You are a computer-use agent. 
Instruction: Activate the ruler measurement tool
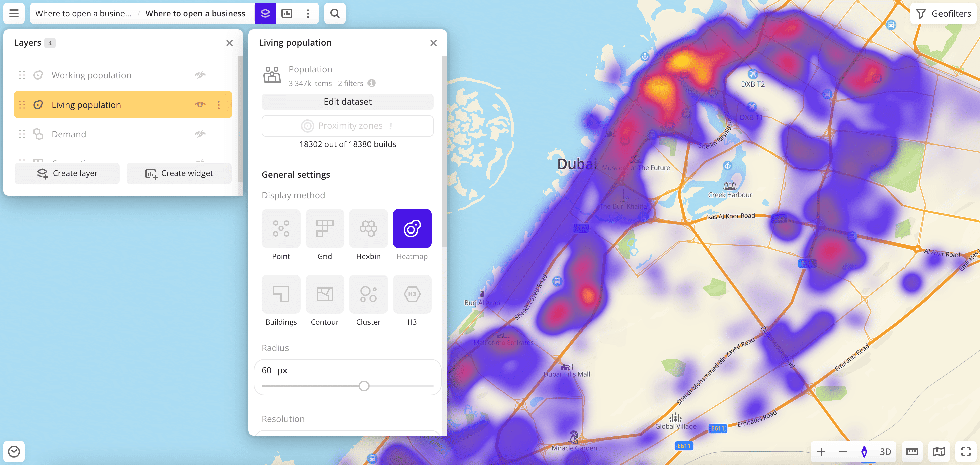pos(913,452)
